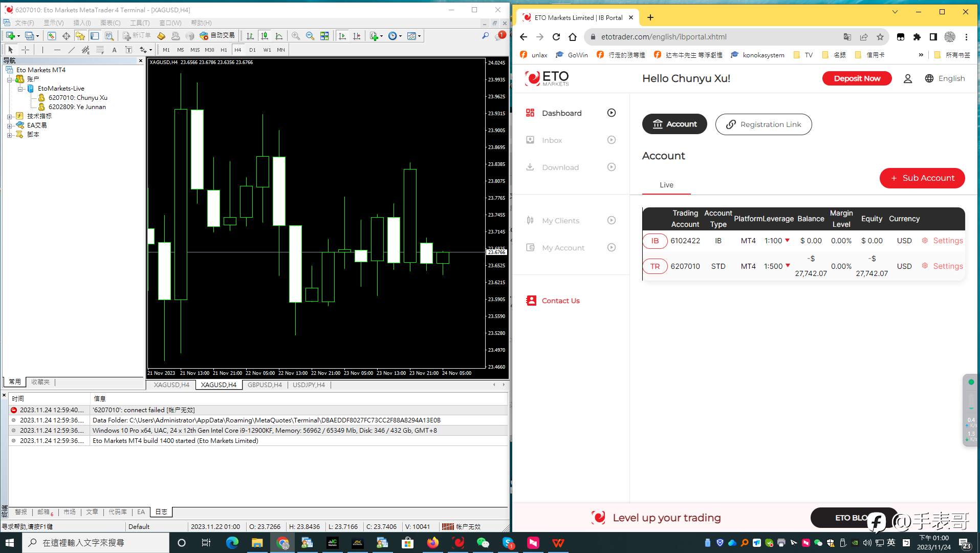Image resolution: width=980 pixels, height=553 pixels.
Task: Open Settings for account 6102422
Action: point(943,241)
